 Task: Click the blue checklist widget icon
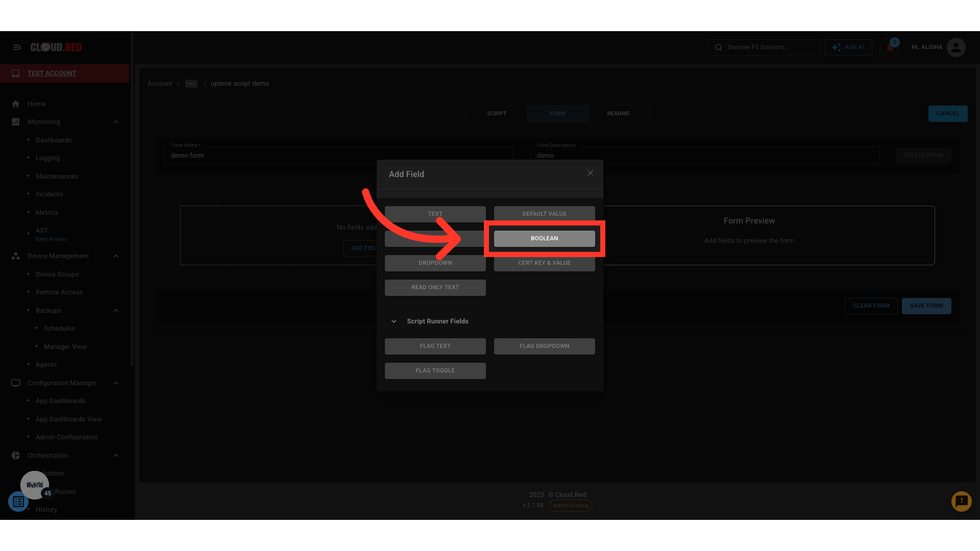(18, 502)
